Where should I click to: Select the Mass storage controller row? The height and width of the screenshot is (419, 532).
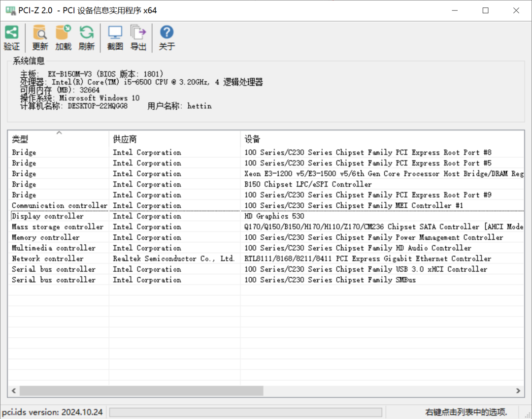pyautogui.click(x=266, y=227)
